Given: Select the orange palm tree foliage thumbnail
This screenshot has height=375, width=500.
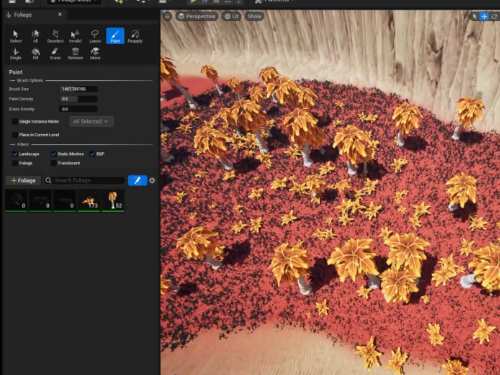Looking at the screenshot, I should pyautogui.click(x=113, y=200).
